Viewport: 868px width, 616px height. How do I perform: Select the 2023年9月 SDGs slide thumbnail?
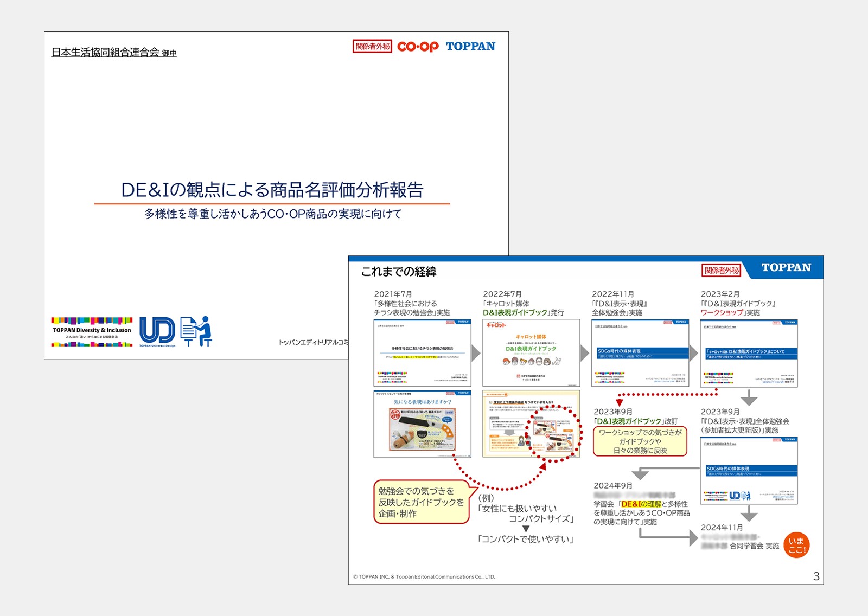(x=749, y=471)
